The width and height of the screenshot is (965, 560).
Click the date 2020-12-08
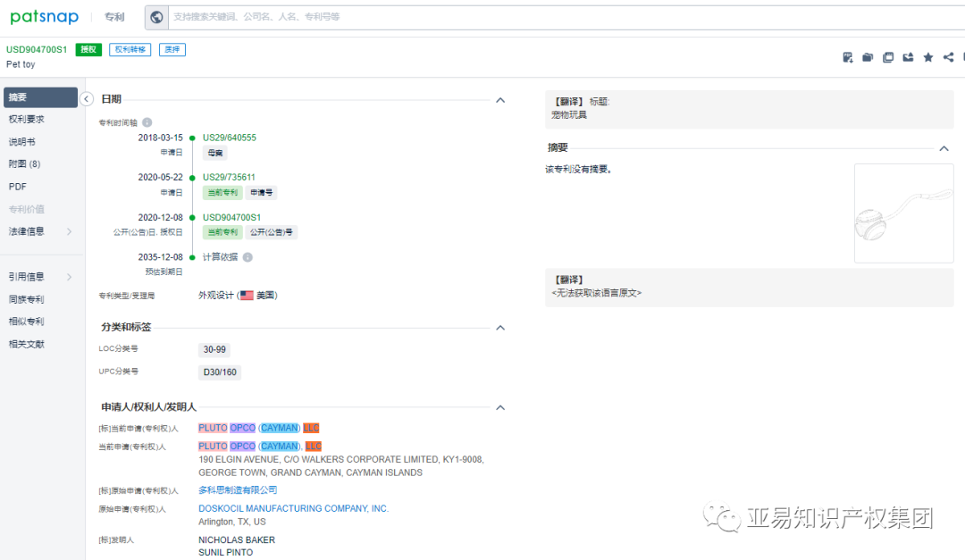(161, 218)
